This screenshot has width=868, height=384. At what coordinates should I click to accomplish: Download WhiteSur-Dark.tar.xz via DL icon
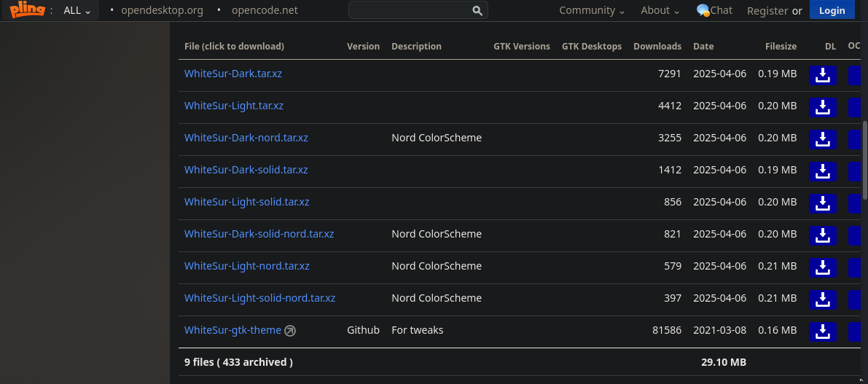(x=823, y=75)
